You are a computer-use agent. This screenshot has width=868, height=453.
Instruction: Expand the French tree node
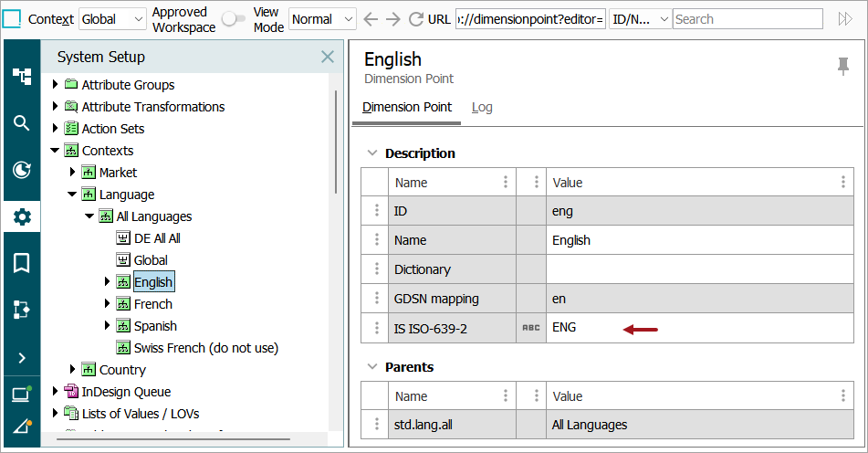click(107, 303)
